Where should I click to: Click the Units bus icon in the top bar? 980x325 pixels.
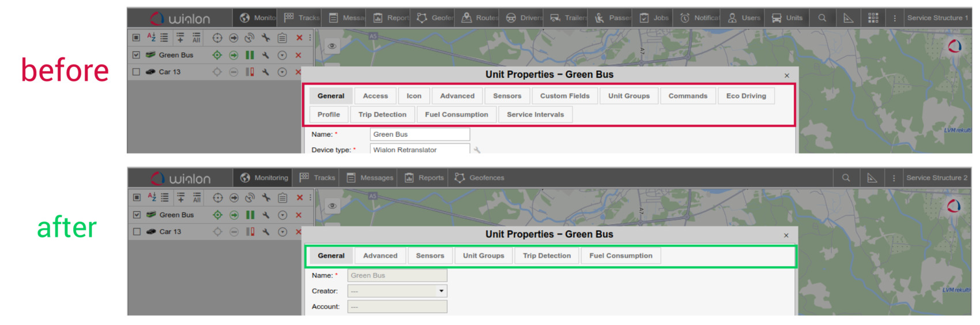coord(777,18)
